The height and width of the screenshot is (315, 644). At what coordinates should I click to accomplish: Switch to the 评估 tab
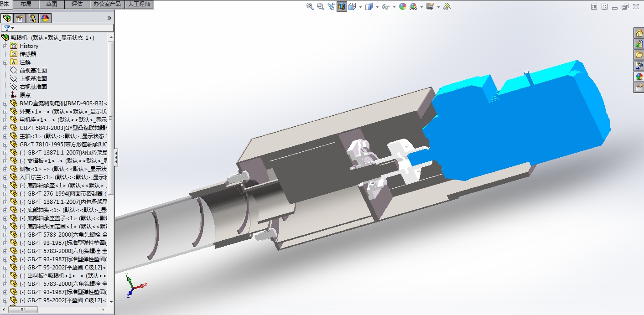click(77, 4)
